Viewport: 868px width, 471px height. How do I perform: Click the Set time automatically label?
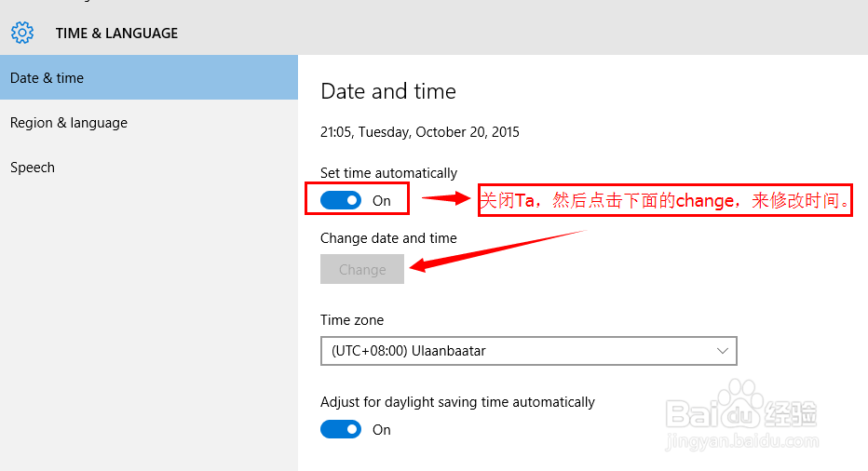pos(388,173)
